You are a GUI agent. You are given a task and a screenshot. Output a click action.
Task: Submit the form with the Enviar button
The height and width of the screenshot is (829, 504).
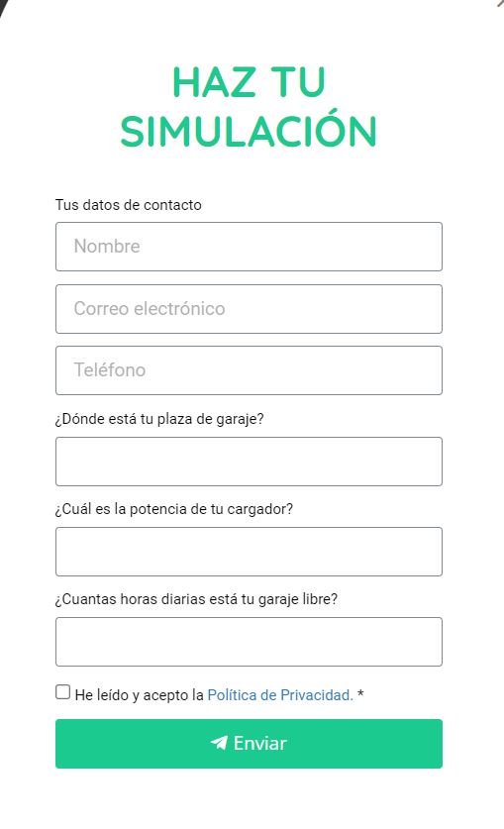pos(249,744)
